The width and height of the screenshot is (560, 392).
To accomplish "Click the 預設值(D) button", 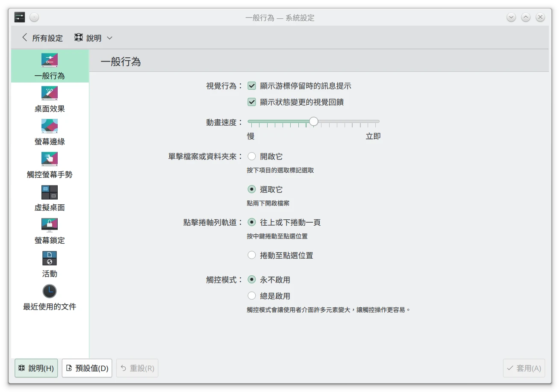I will pyautogui.click(x=87, y=368).
